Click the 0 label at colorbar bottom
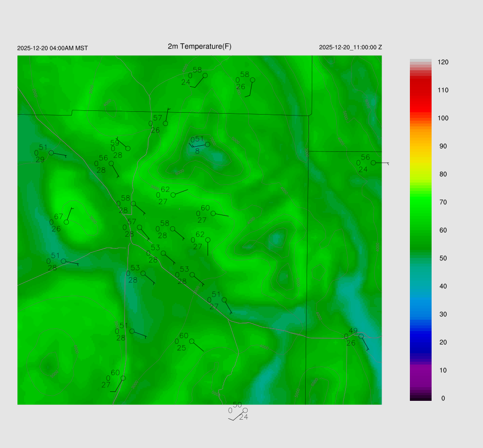483x448 pixels. [442, 398]
